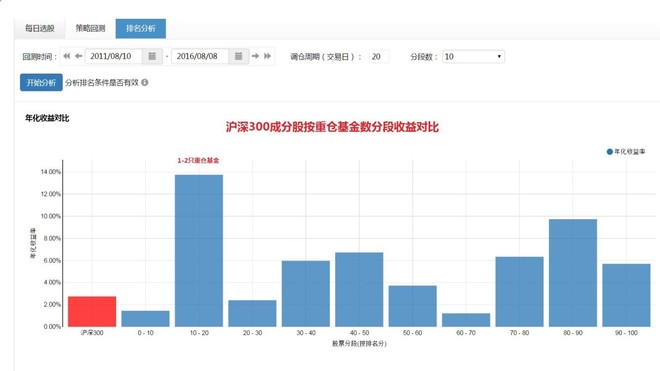The width and height of the screenshot is (660, 371).
Task: Select the 排名分析 tab
Action: coord(141,29)
